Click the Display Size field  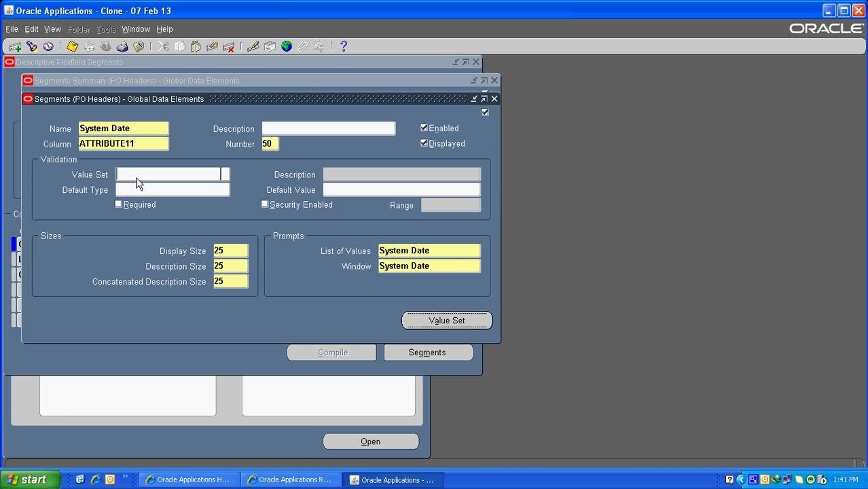[x=231, y=251]
